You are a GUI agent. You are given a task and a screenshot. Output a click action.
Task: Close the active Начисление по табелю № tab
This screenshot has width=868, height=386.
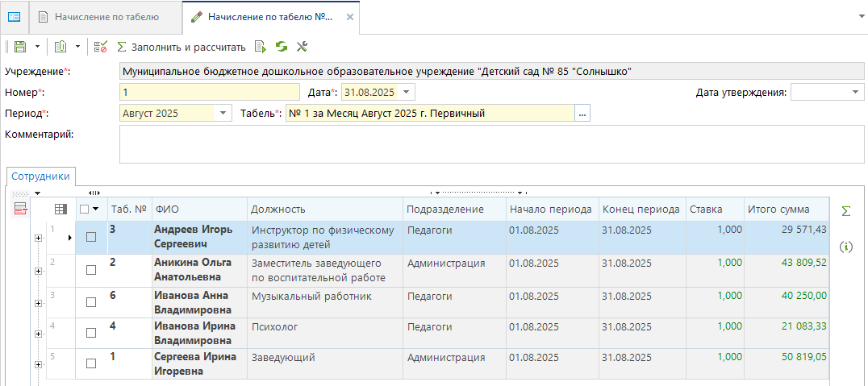point(349,17)
